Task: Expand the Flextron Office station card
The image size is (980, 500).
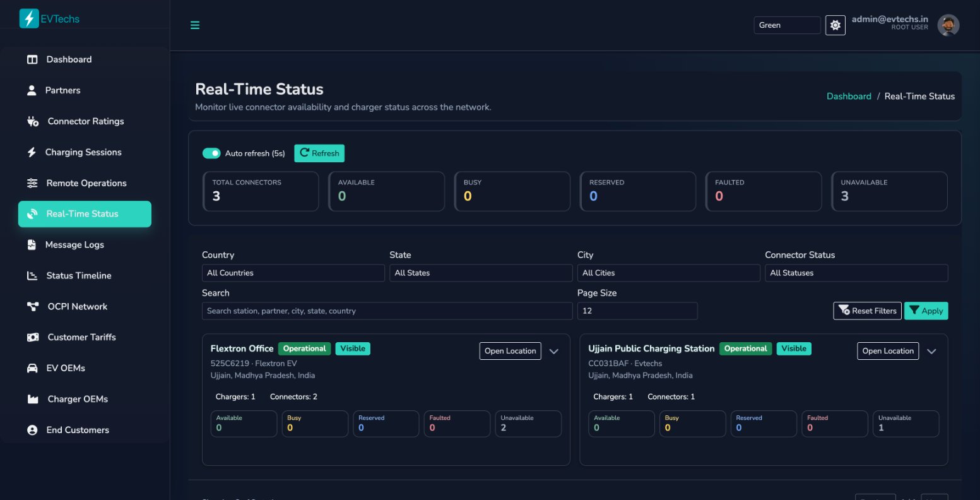Action: [554, 351]
